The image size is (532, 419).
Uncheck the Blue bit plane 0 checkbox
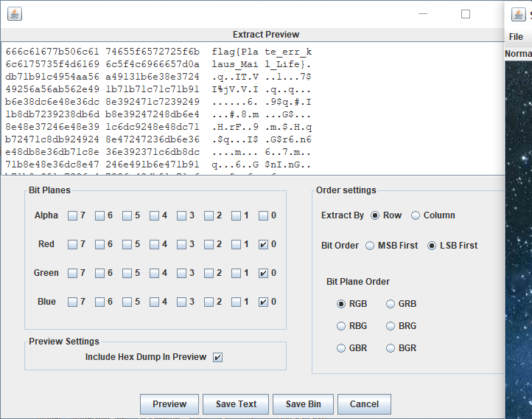(263, 302)
